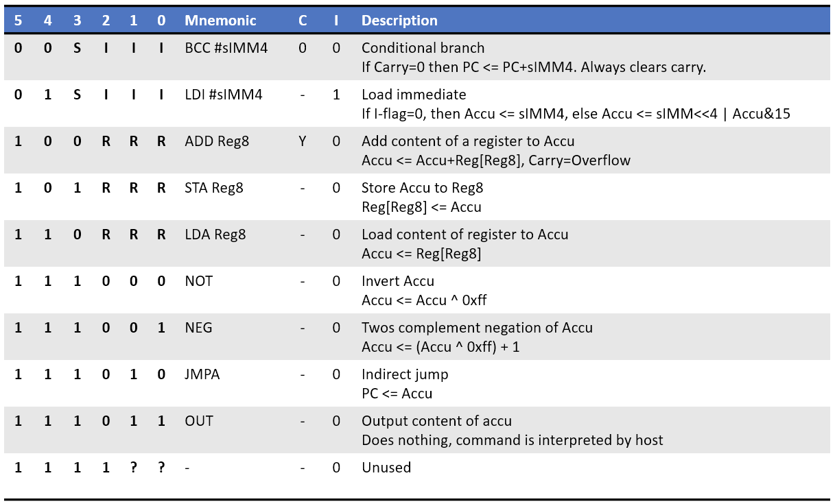The height and width of the screenshot is (504, 835).
Task: Click the "Indirect jump" description
Action: 405,374
